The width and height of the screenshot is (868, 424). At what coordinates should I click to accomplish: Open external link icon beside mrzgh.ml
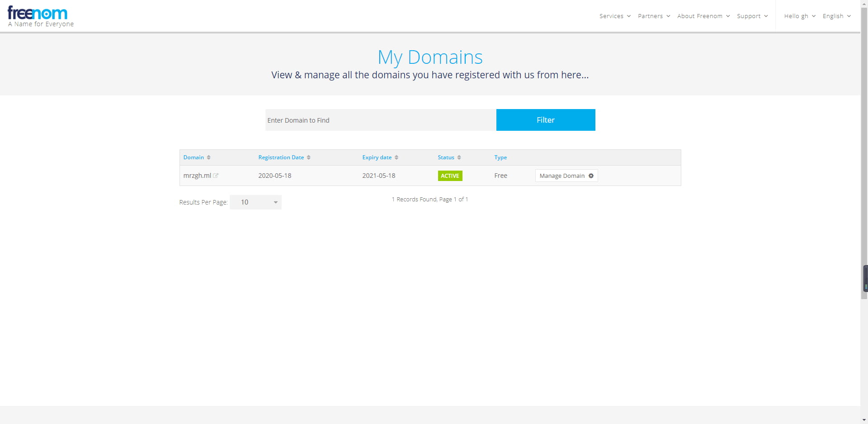click(216, 176)
